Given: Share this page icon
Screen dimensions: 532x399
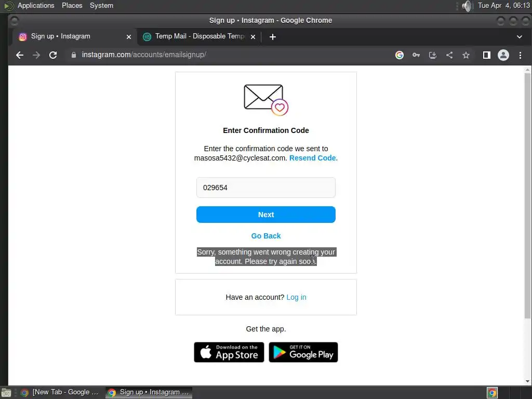Looking at the screenshot, I should (x=449, y=55).
